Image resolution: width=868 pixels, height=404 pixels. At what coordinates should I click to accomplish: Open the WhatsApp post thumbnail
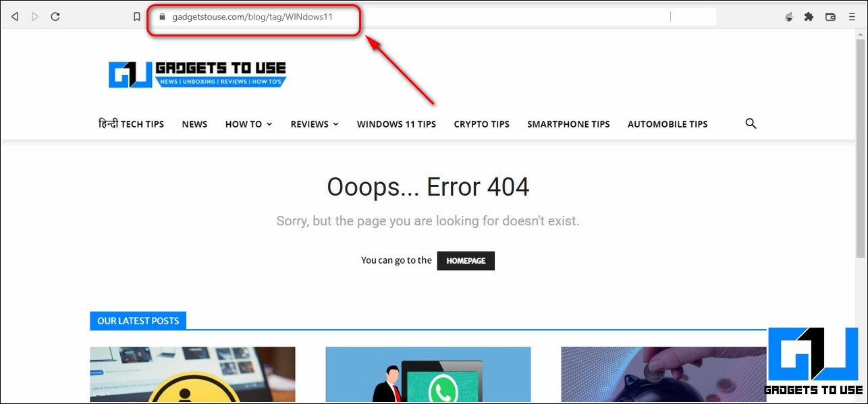coord(428,374)
